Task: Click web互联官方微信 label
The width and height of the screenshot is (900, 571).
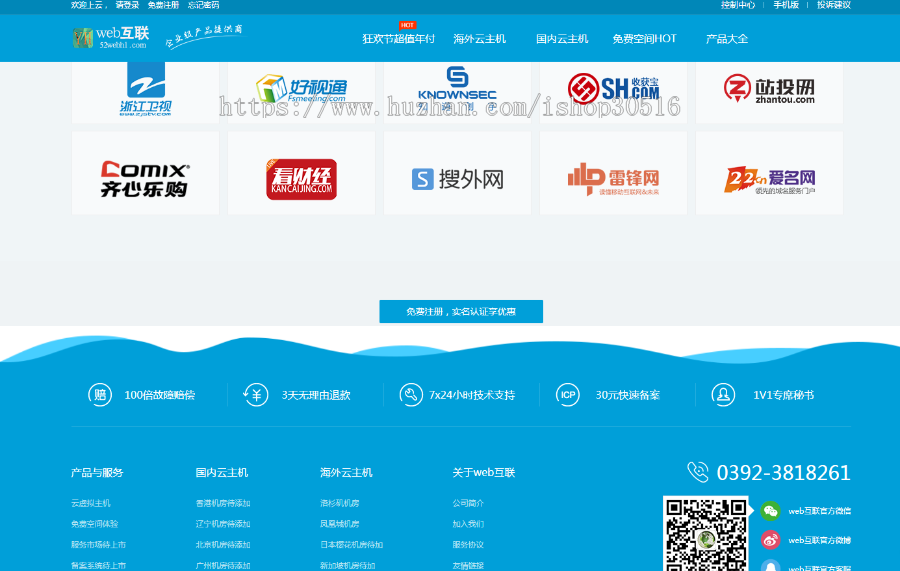Action: 820,511
